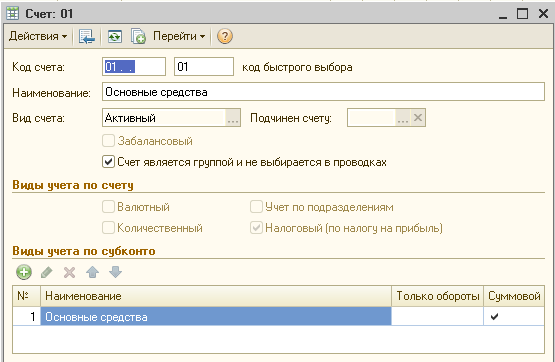Click the delete row X icon

(x=69, y=272)
